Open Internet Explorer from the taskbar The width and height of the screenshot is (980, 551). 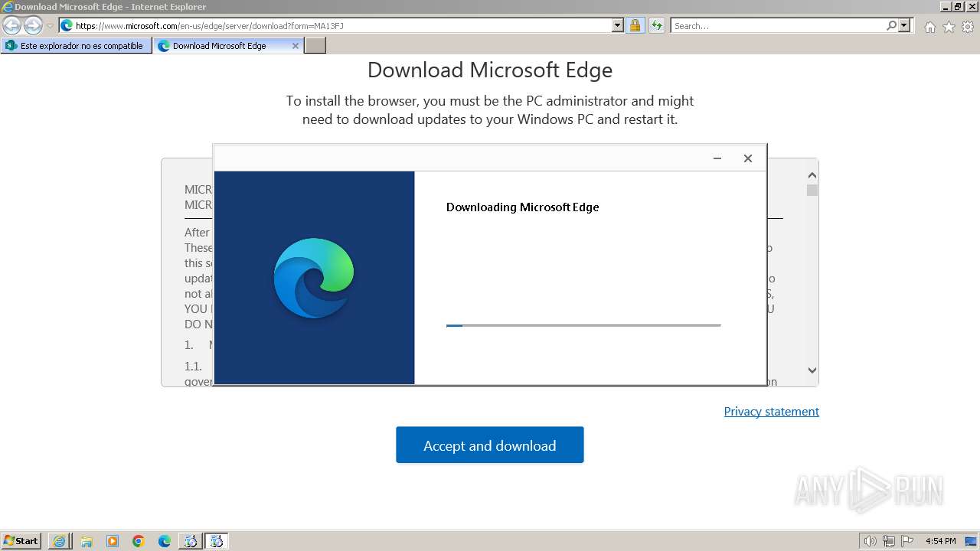[x=60, y=541]
